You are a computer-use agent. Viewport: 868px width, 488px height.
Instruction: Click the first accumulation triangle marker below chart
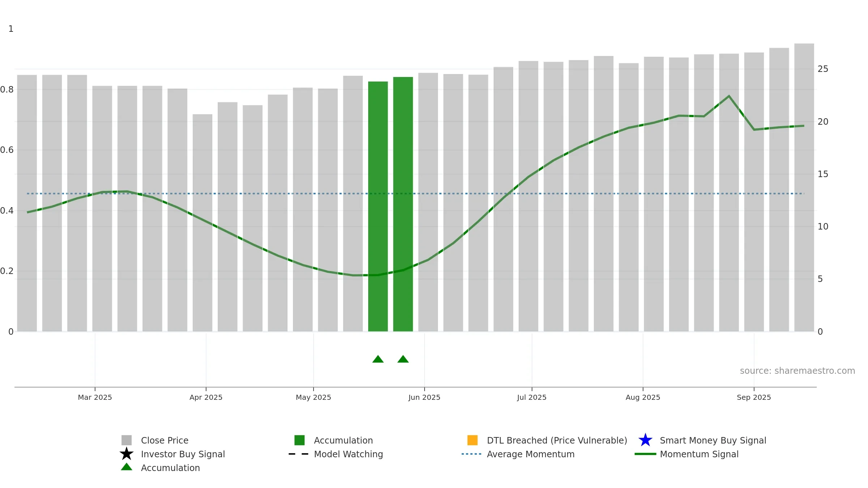point(378,359)
